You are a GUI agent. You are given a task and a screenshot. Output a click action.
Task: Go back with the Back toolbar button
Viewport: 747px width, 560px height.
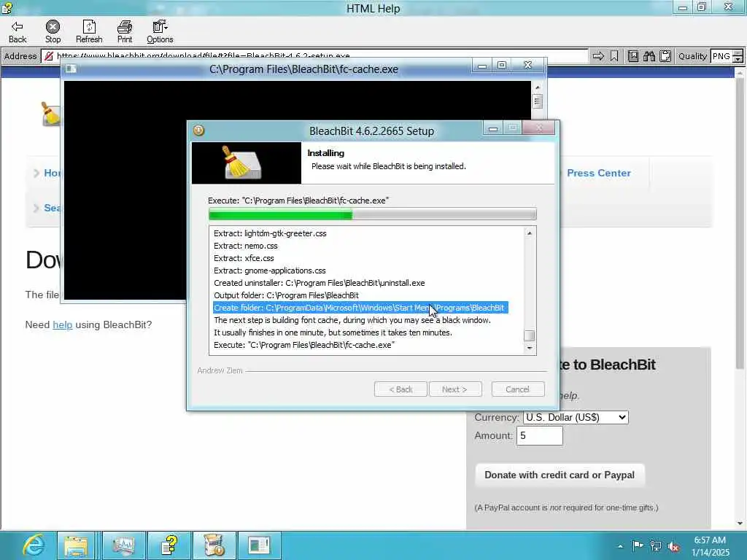pyautogui.click(x=18, y=32)
